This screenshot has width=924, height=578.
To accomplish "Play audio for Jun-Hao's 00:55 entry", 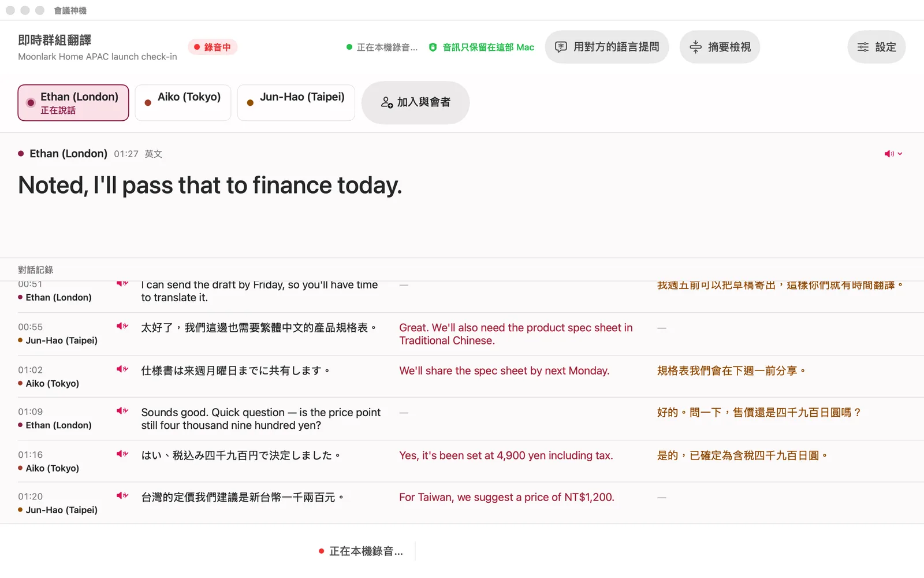I will (x=122, y=327).
